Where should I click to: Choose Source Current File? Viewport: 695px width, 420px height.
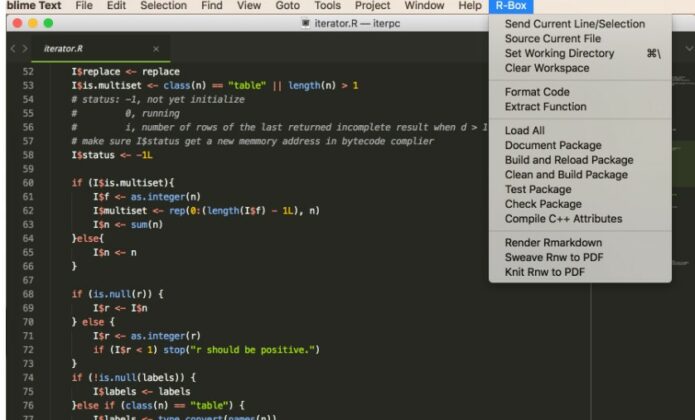pos(580,39)
